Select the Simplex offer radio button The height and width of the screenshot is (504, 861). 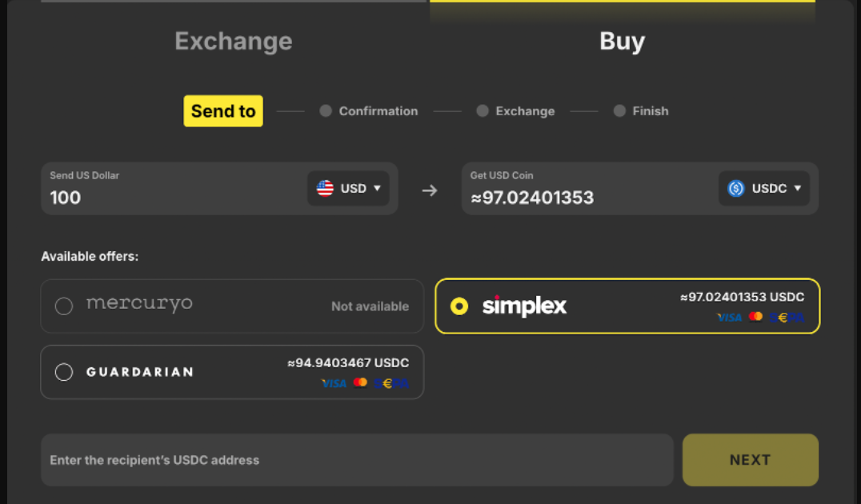click(x=459, y=306)
